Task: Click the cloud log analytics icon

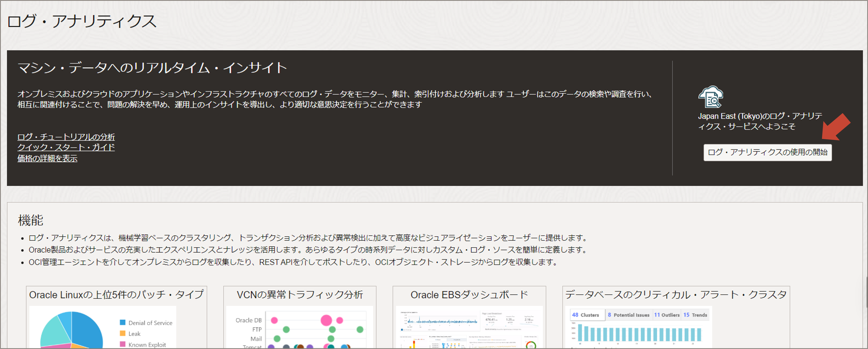Action: 710,97
